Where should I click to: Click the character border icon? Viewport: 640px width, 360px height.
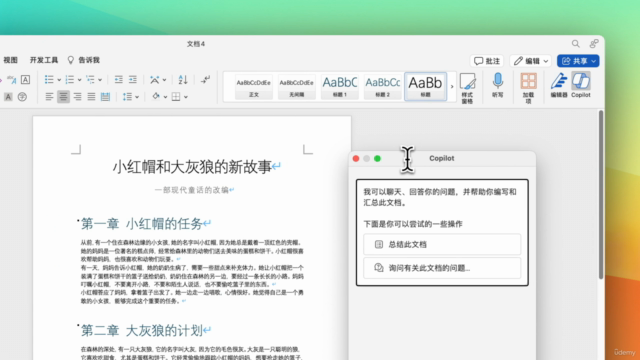click(x=25, y=80)
